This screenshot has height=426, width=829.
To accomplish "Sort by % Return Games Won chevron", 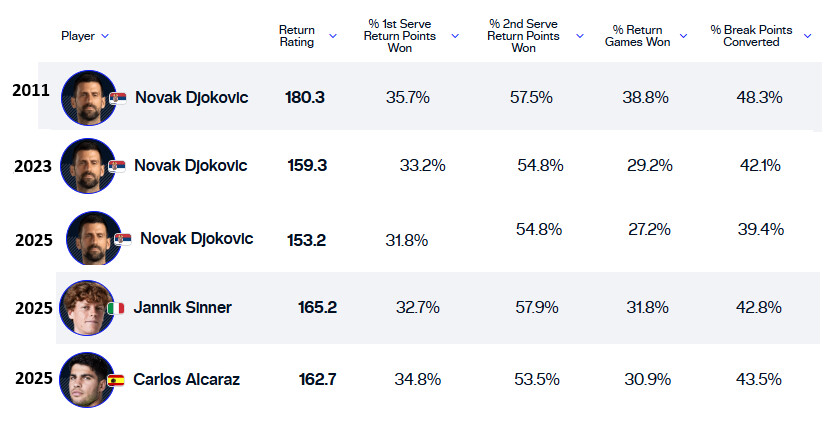I will (683, 36).
